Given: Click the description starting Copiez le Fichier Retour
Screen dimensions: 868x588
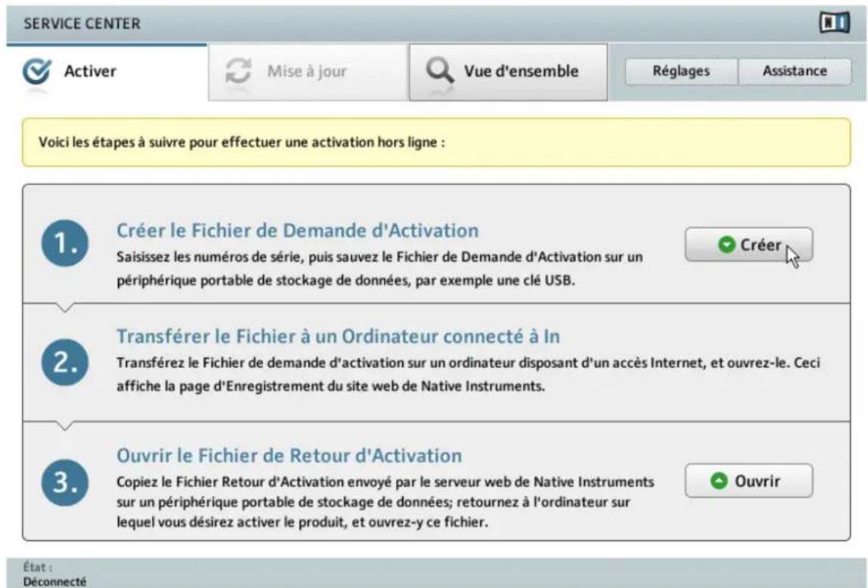Looking at the screenshot, I should [x=386, y=502].
